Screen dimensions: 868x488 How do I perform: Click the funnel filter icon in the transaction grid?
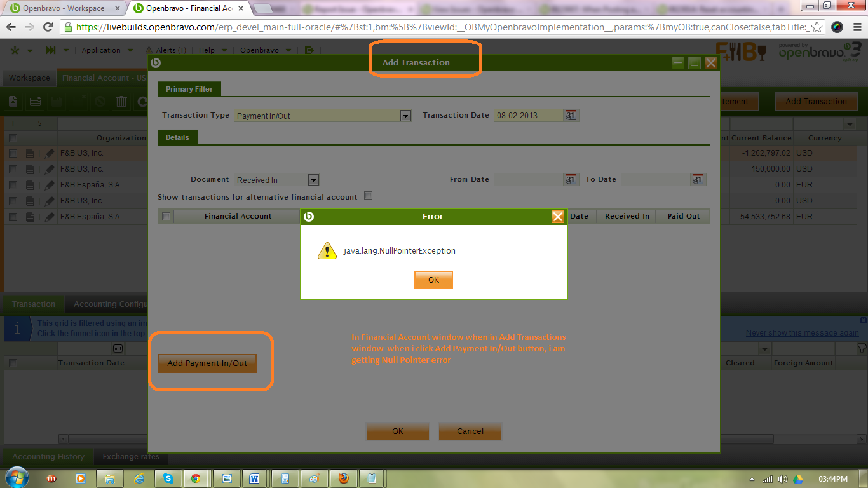coord(862,348)
